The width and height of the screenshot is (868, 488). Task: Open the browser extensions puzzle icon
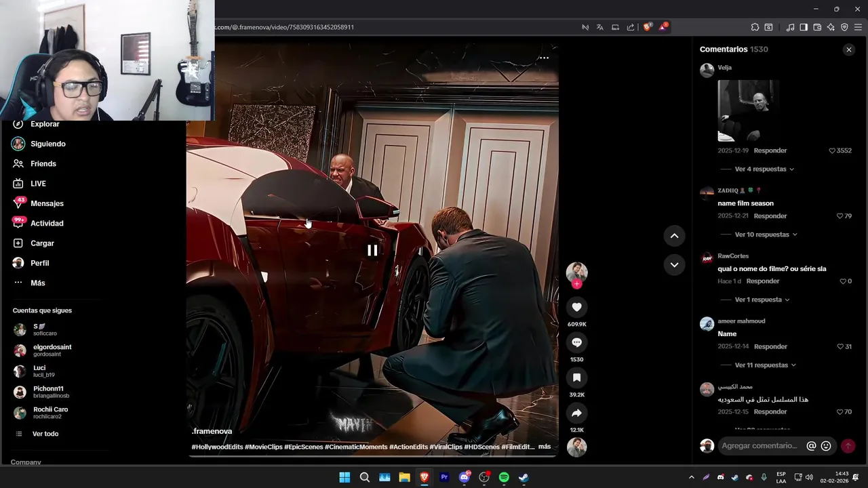point(755,27)
